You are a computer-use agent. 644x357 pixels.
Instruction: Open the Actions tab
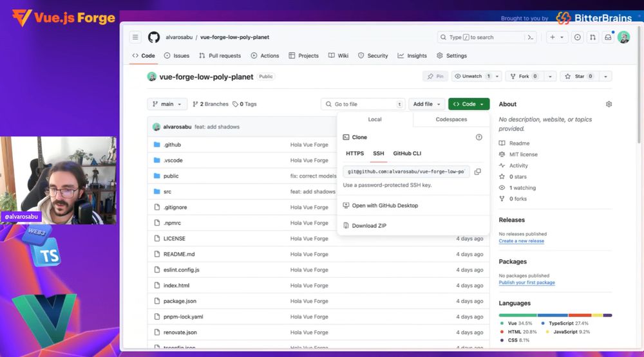(265, 56)
